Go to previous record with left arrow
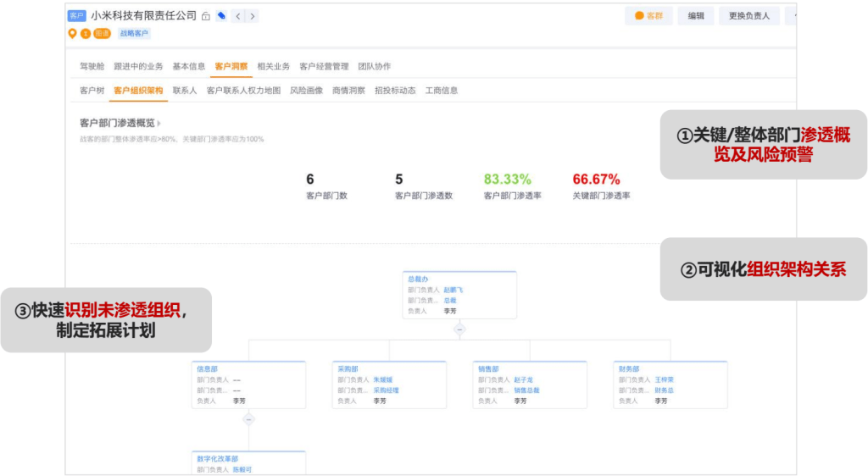The height and width of the screenshot is (476, 868). tap(238, 16)
